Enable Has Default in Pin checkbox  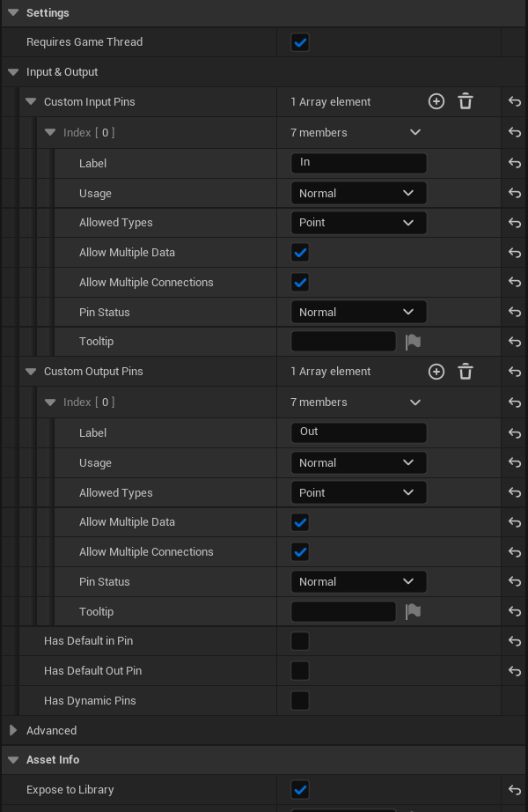300,641
